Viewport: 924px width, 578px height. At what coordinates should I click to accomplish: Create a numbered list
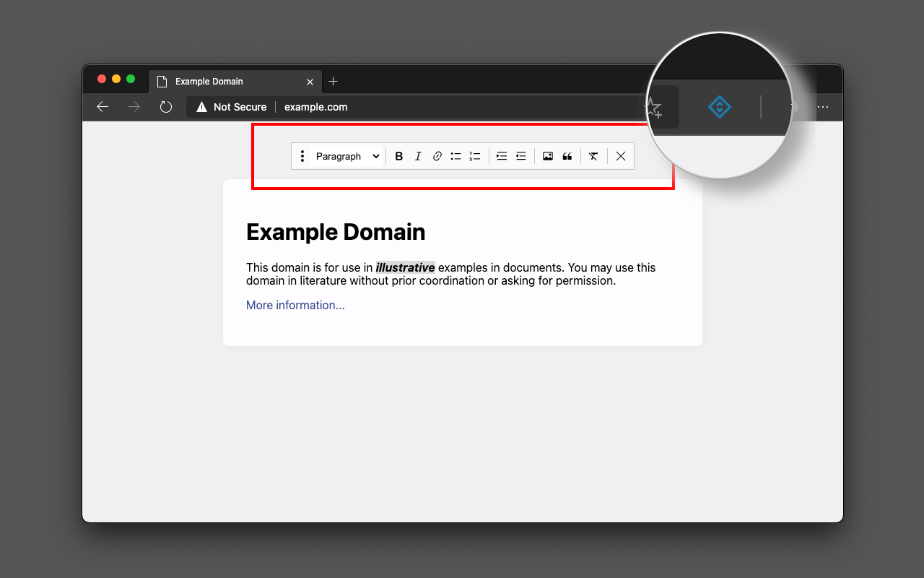point(474,155)
